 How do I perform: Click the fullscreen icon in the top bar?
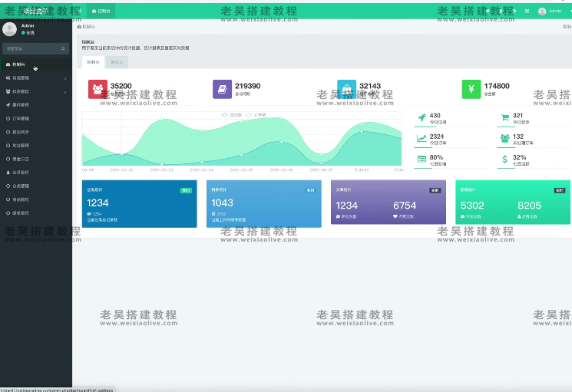[x=527, y=12]
